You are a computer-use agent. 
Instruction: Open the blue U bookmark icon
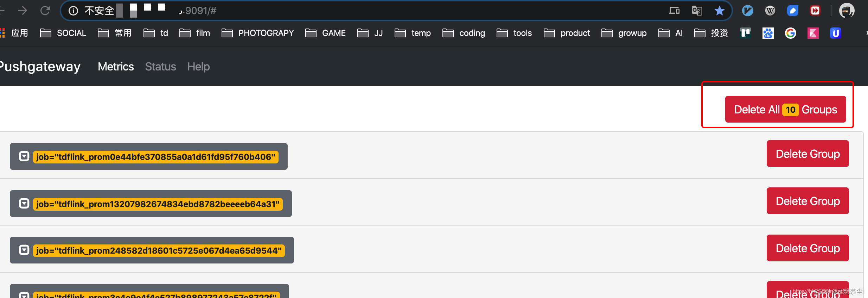[836, 33]
